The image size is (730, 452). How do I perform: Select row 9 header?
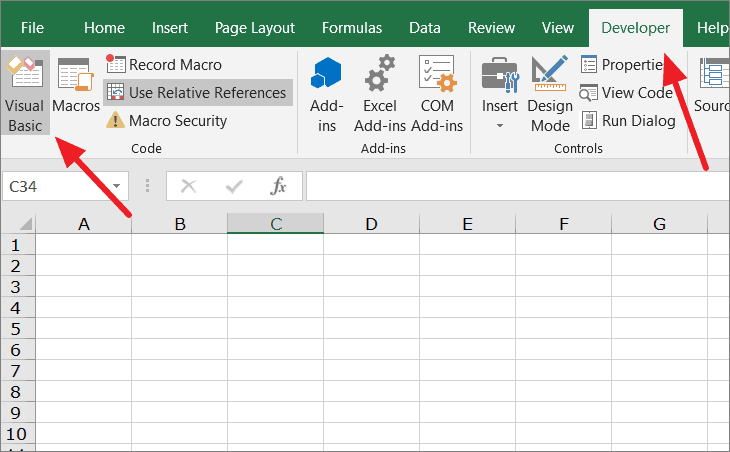(x=18, y=412)
